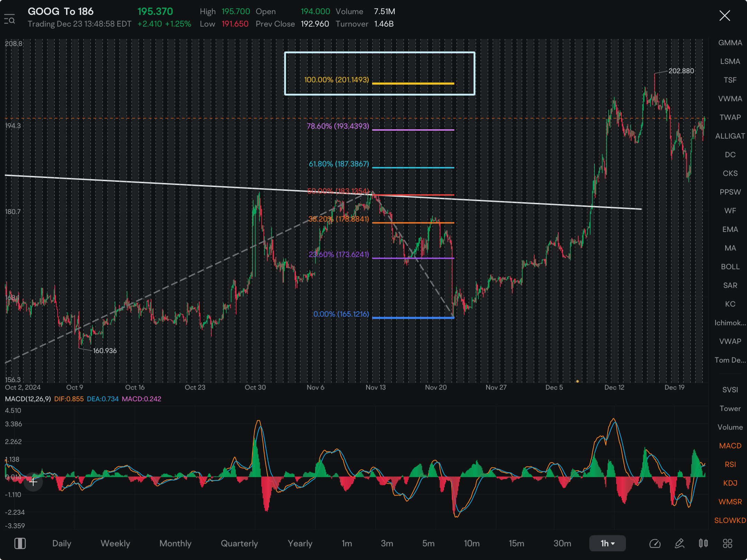Select the 30m interval

click(562, 543)
